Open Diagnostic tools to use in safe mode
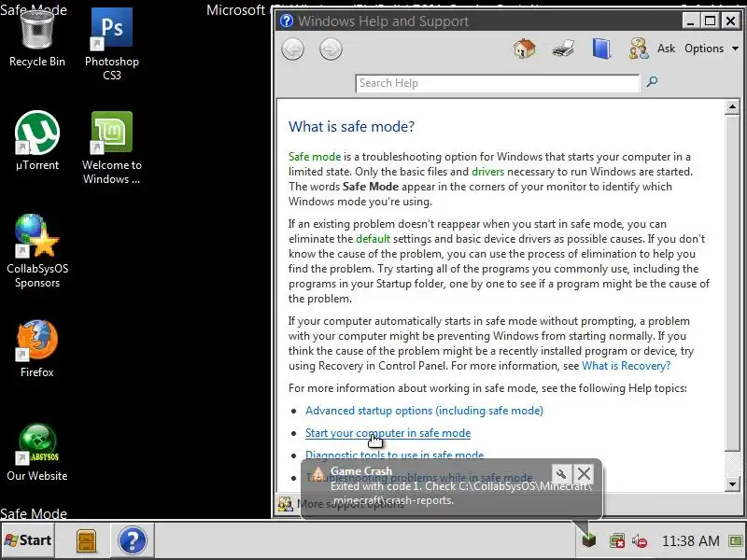747x560 pixels. (x=394, y=455)
